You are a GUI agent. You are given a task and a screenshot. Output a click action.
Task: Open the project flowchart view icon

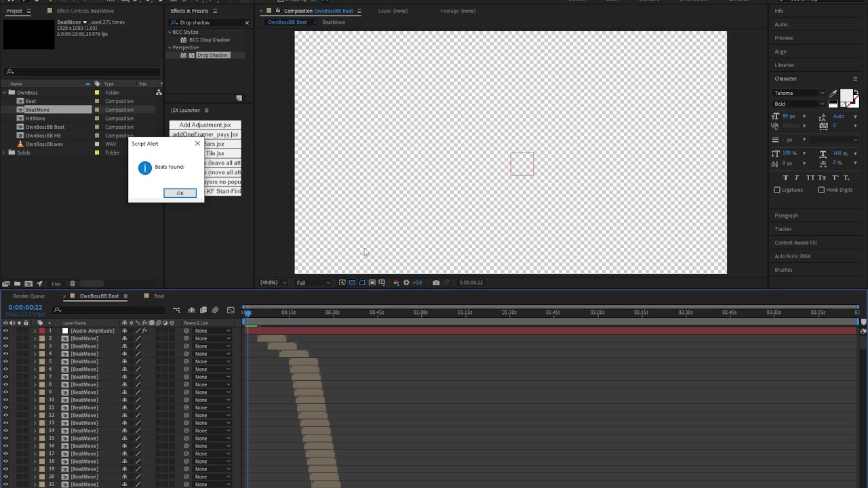coord(159,93)
